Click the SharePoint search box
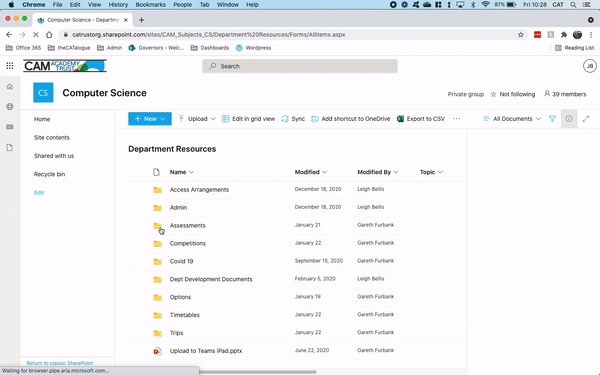 [300, 66]
